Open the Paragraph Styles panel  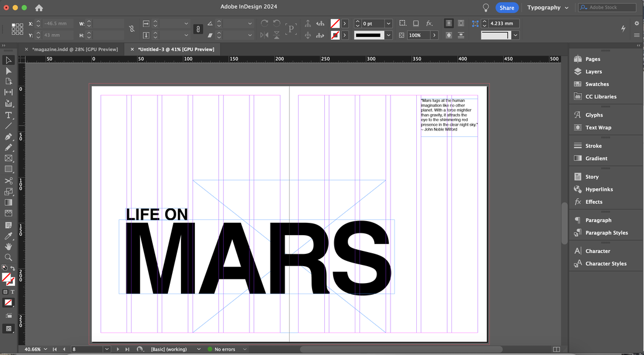(606, 233)
